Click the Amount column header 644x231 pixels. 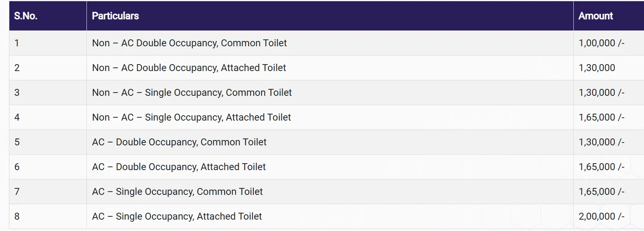click(595, 16)
